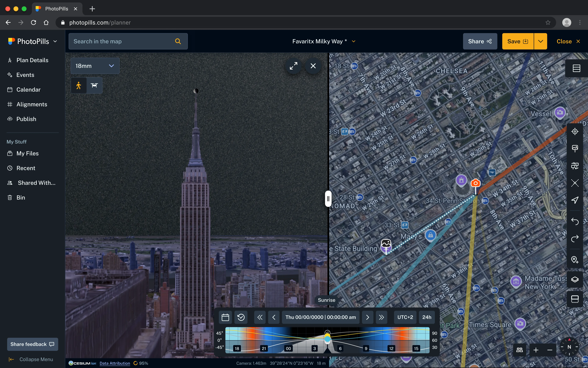Jump back with double left arrows
Screen dimensions: 588x368
(260, 317)
